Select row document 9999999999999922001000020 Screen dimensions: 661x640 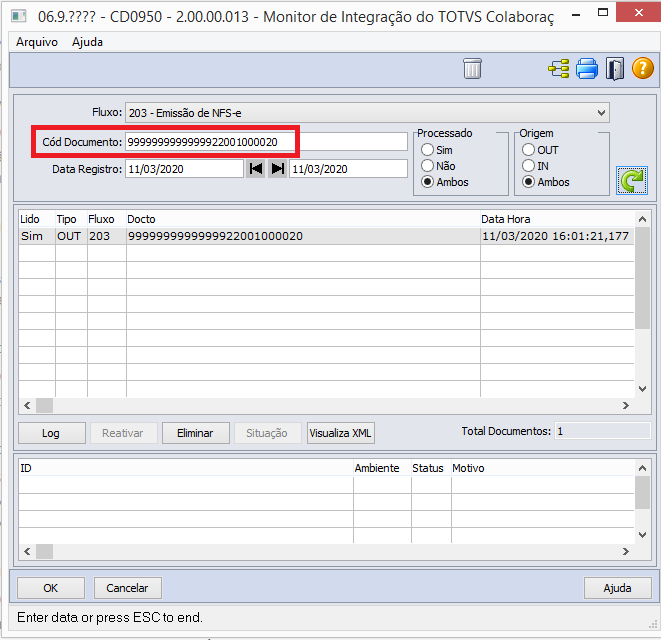tap(326, 236)
